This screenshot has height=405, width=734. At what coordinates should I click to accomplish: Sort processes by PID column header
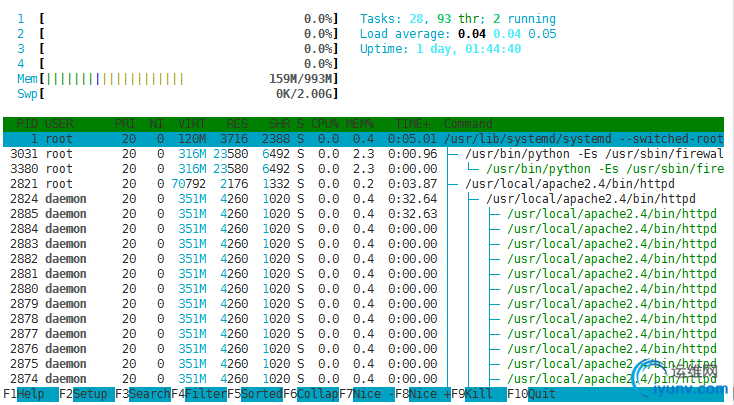click(27, 124)
